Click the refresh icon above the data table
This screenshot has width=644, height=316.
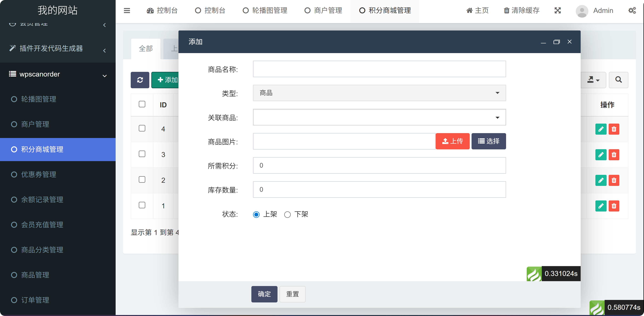(140, 80)
